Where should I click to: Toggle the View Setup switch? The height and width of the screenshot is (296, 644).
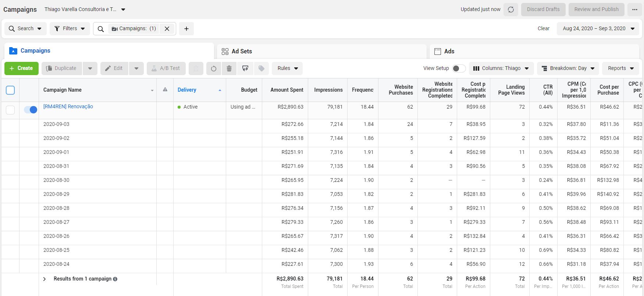coord(459,68)
